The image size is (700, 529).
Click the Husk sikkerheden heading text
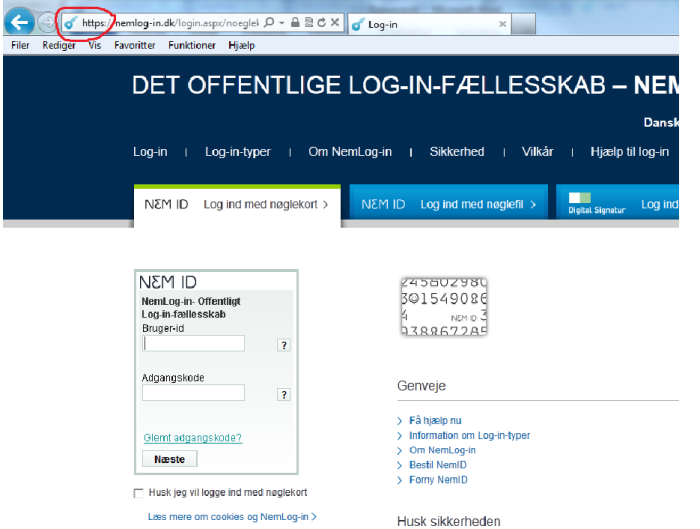pos(449,521)
